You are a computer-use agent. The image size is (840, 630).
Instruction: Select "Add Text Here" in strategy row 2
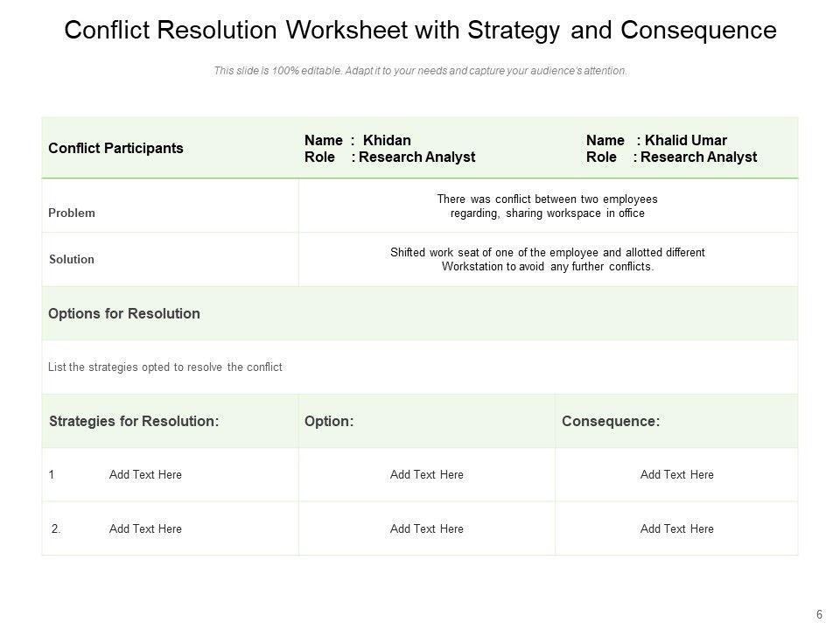(145, 528)
